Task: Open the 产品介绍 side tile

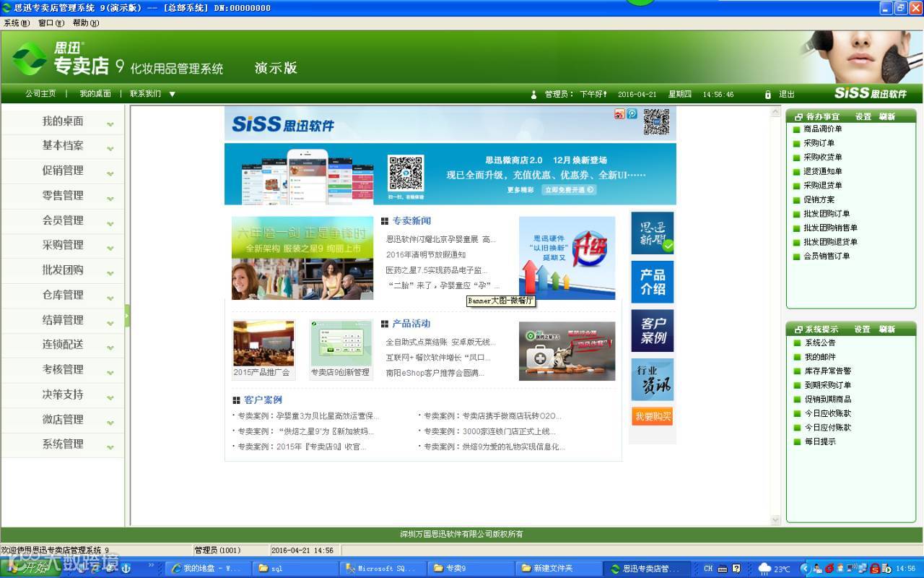Action: click(653, 282)
